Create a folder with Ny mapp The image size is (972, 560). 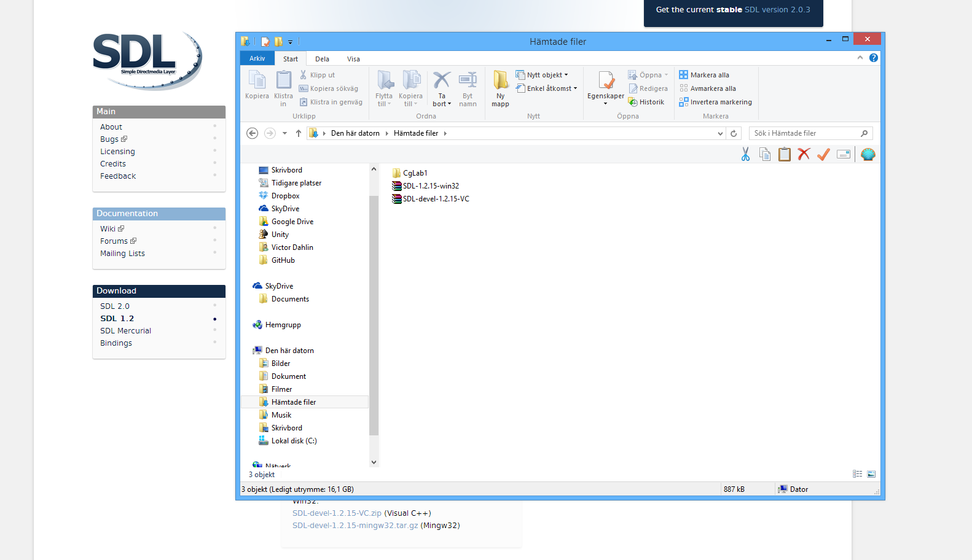pos(500,88)
